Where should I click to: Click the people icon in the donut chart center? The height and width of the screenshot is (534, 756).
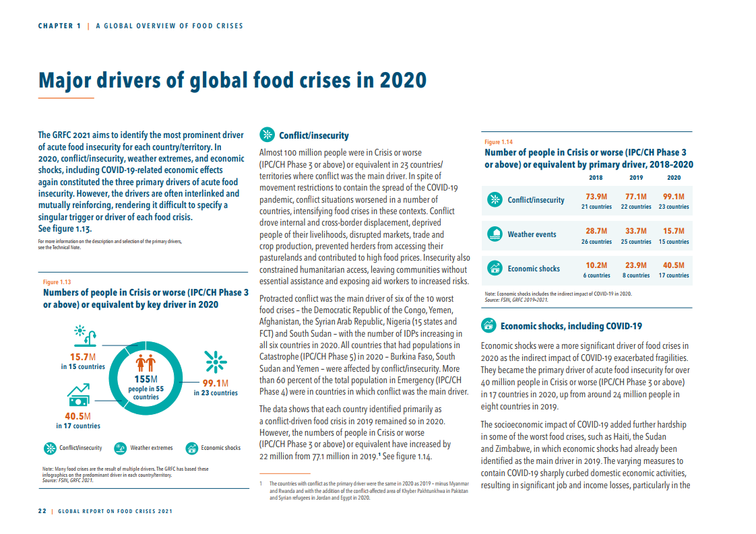click(146, 364)
